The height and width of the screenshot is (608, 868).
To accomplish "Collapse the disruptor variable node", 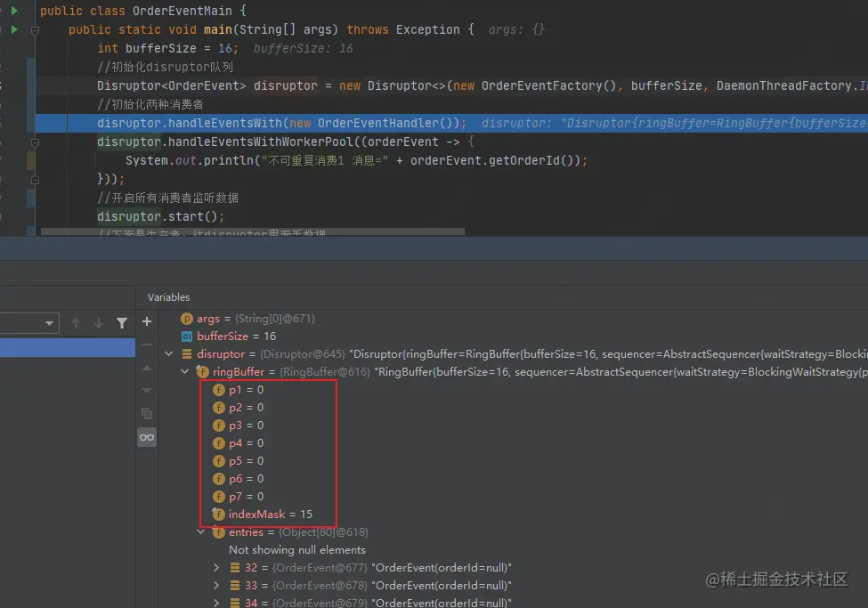I will coord(169,353).
